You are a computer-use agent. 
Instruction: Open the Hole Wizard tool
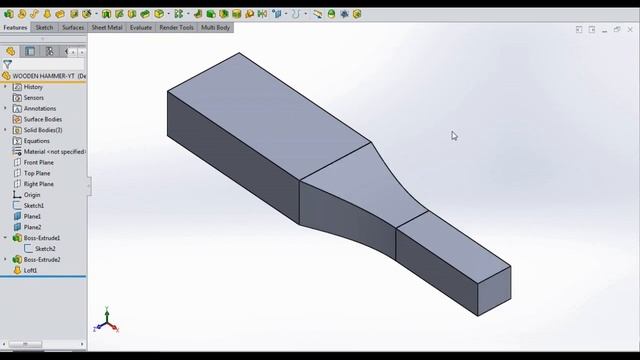pyautogui.click(x=87, y=14)
